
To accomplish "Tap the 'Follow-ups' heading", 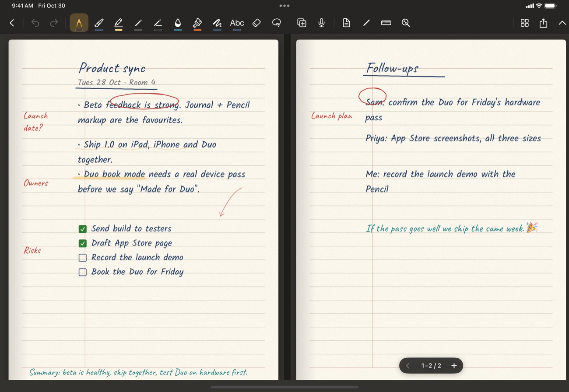I will [393, 68].
